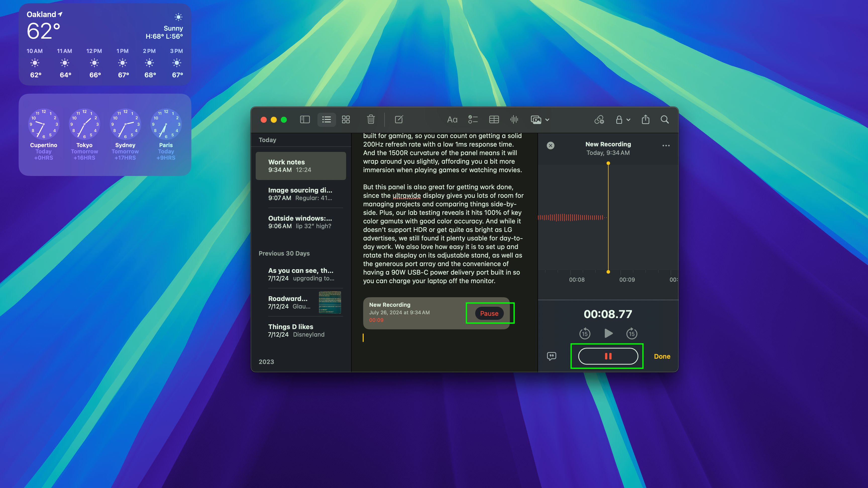This screenshot has height=488, width=868.
Task: Delete the current note using the trash icon
Action: pyautogui.click(x=371, y=119)
